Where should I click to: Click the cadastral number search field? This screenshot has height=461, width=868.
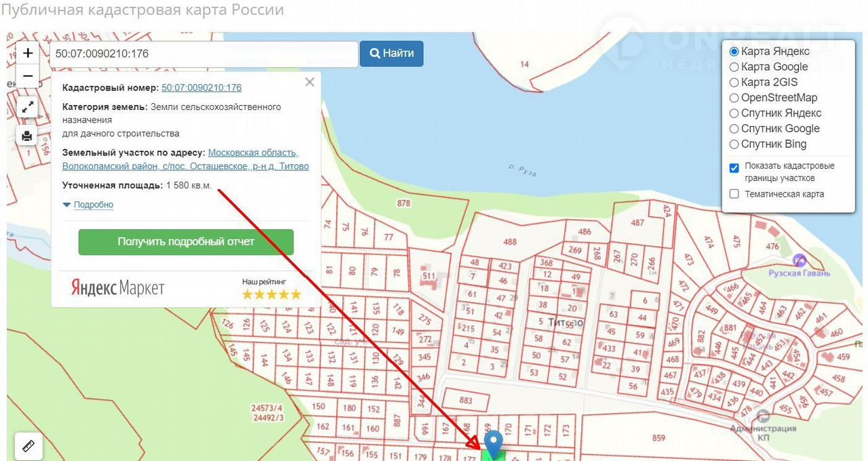[x=203, y=54]
